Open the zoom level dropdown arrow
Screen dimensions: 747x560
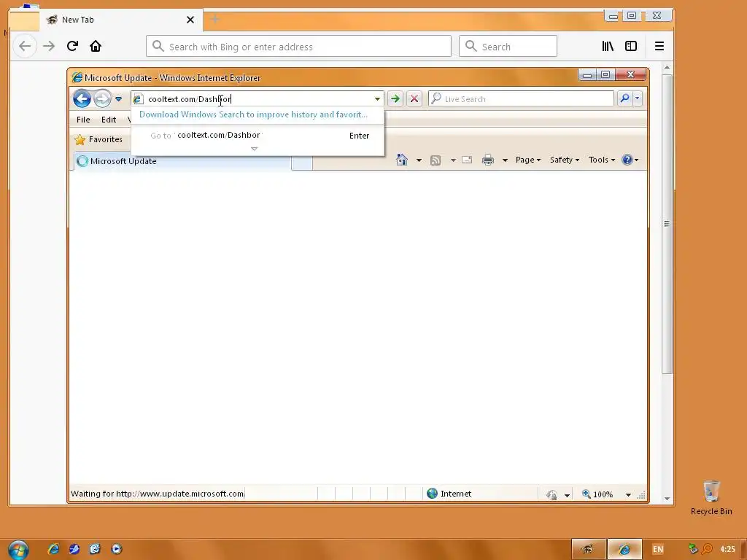tap(628, 495)
